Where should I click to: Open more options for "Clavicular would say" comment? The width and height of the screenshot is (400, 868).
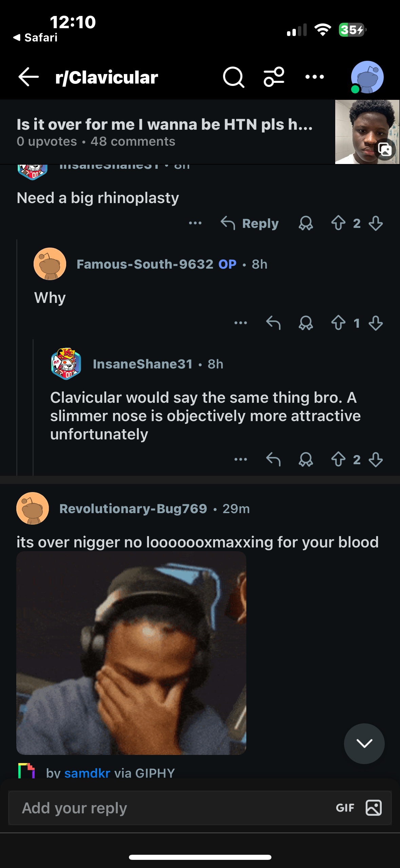[x=241, y=460]
